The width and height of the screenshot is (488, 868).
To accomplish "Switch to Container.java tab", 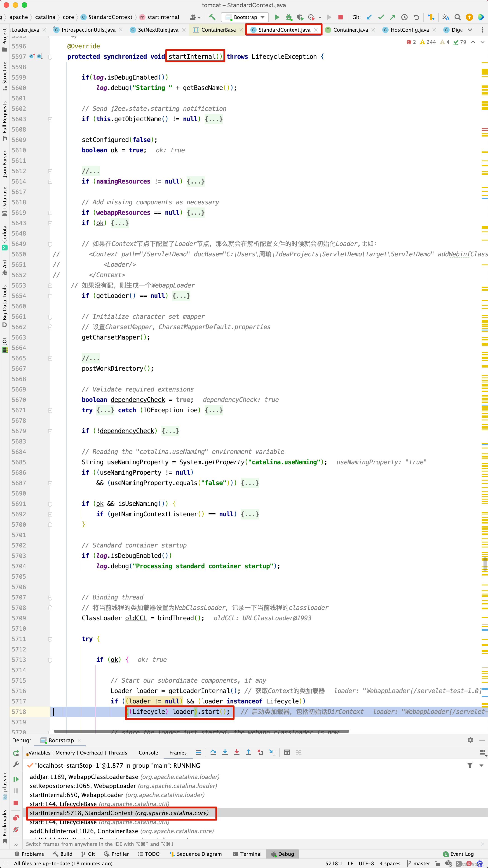I will pyautogui.click(x=350, y=30).
